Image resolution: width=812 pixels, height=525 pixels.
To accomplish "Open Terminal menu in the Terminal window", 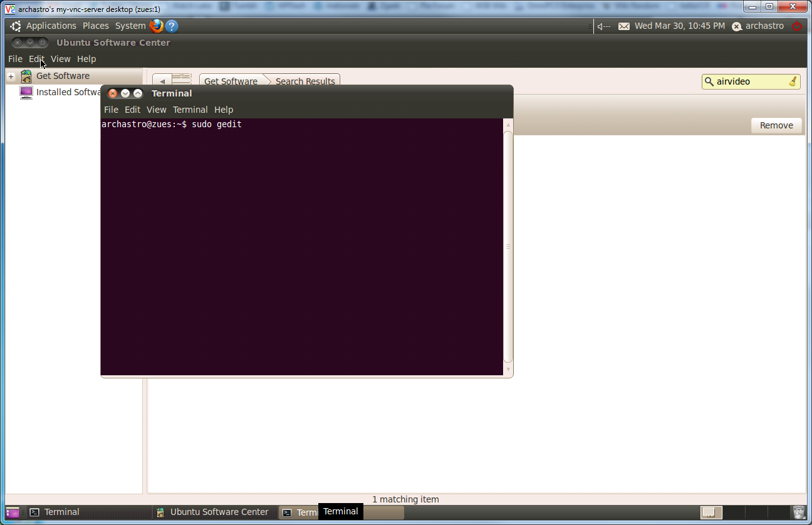I will tap(190, 110).
